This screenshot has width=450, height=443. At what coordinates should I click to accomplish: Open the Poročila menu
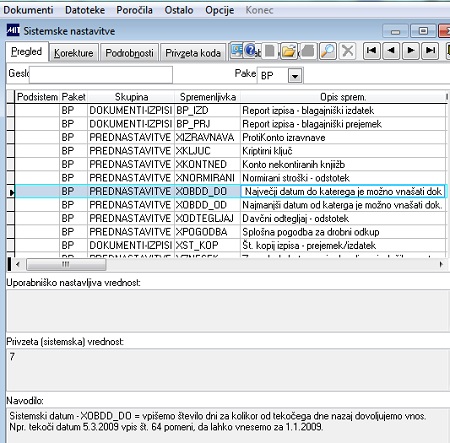134,10
